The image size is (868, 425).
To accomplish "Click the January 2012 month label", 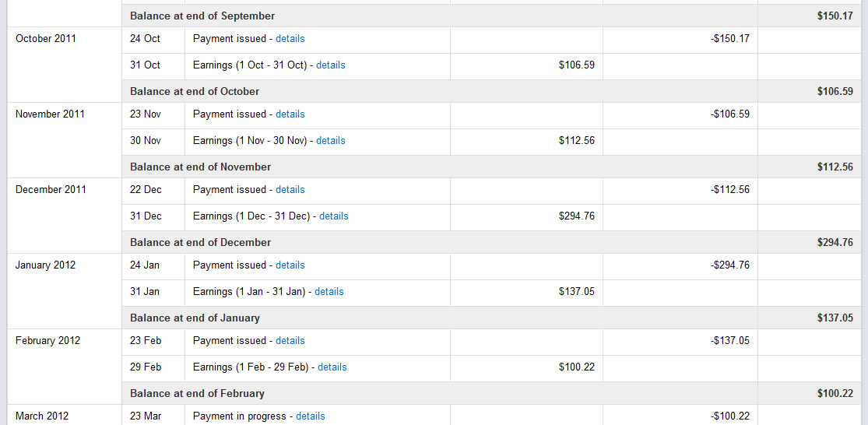I will 45,265.
